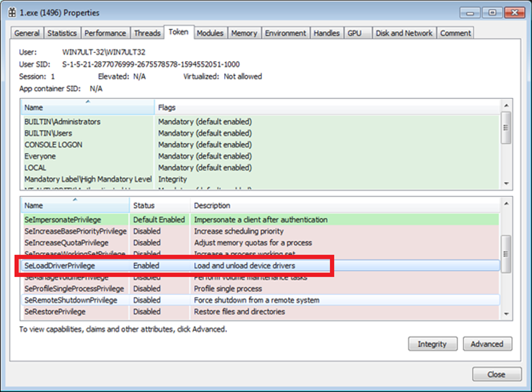Select the BUILTIN\Users group row
This screenshot has width=532, height=392.
point(260,133)
